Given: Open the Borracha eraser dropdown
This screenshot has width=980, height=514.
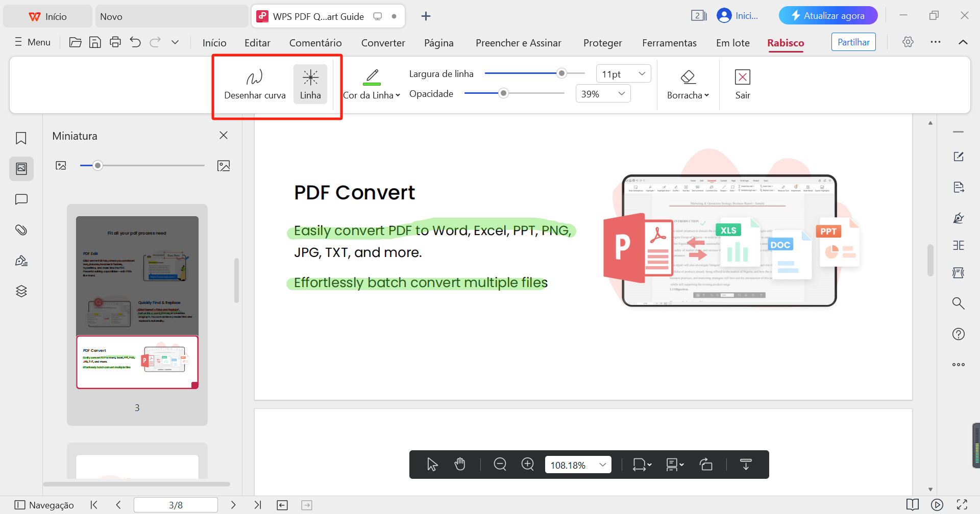Looking at the screenshot, I should click(x=688, y=84).
